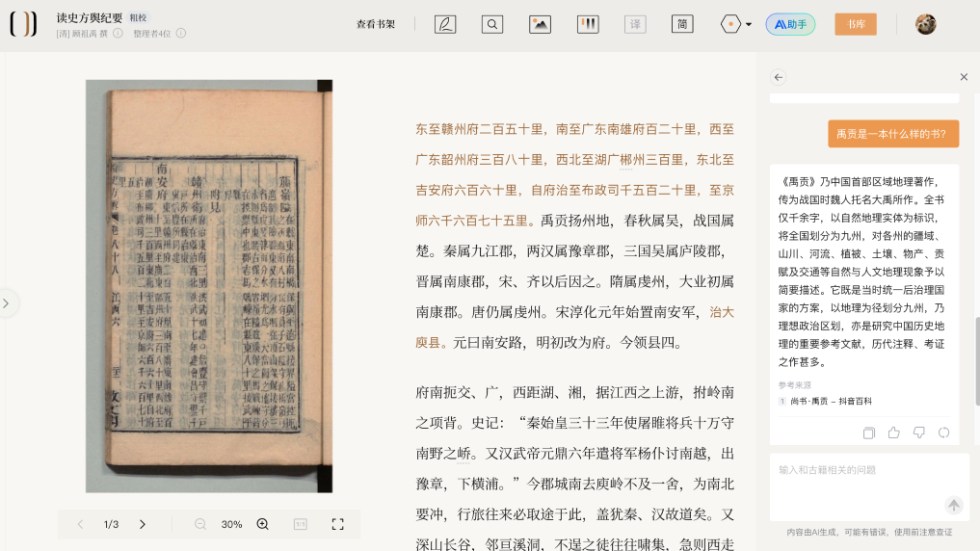Toggle the AI 助手 assistant panel
980x551 pixels.
[790, 24]
